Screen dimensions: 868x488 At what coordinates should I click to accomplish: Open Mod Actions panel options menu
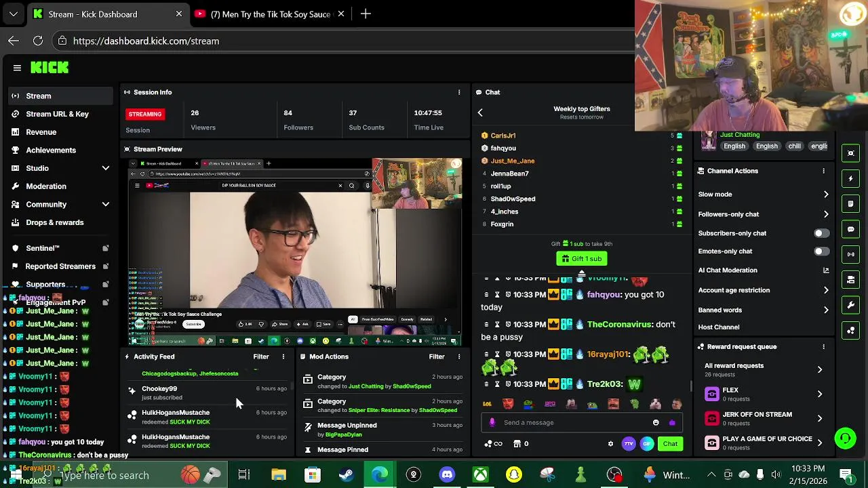click(459, 357)
